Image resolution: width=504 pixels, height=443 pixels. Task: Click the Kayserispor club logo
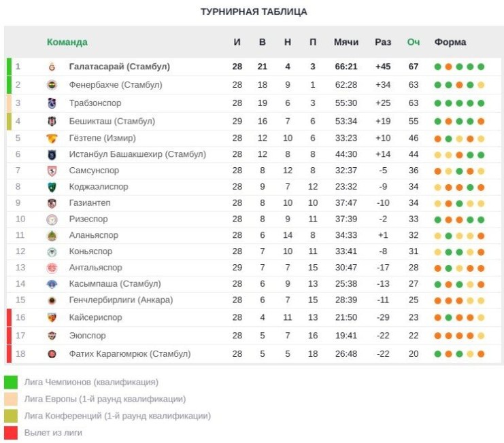click(52, 317)
